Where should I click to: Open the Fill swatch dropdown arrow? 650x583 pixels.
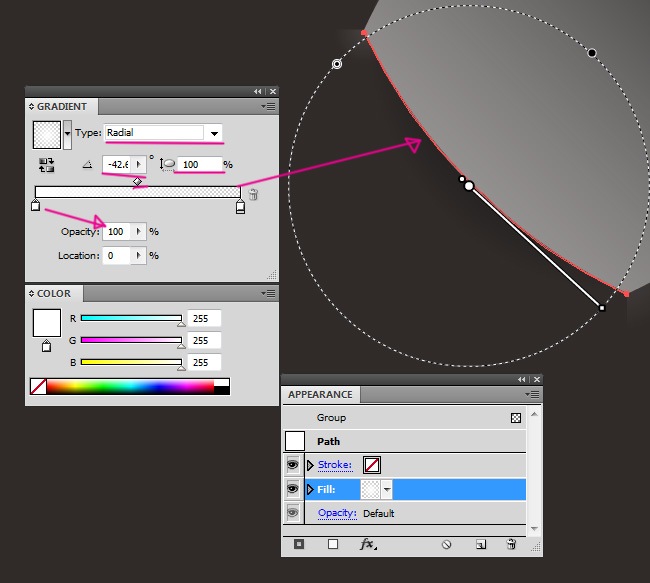tap(386, 490)
